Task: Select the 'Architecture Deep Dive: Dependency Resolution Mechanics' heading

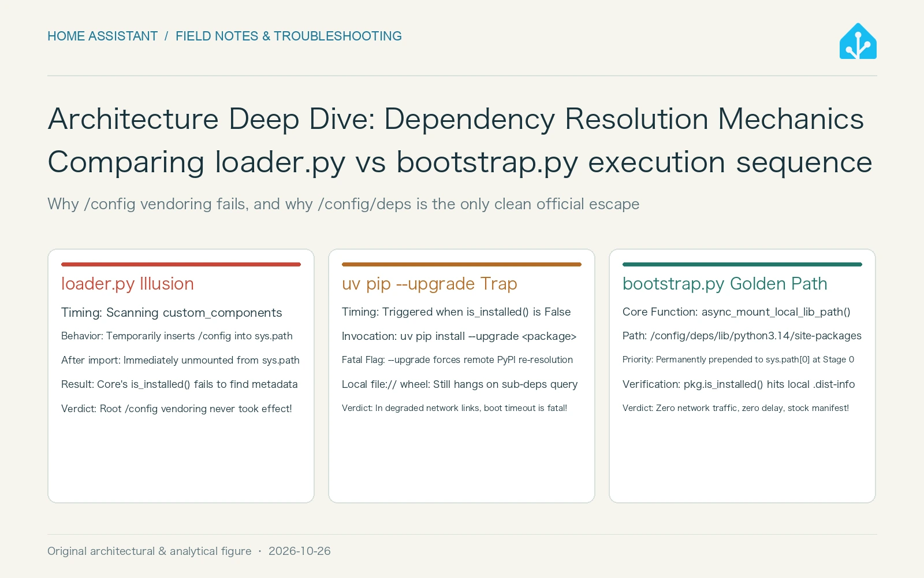Action: 456,119
